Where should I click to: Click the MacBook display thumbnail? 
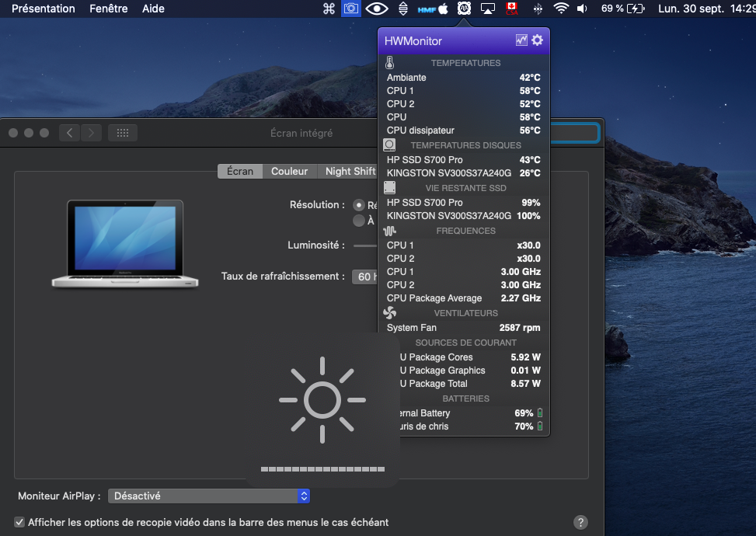point(125,244)
